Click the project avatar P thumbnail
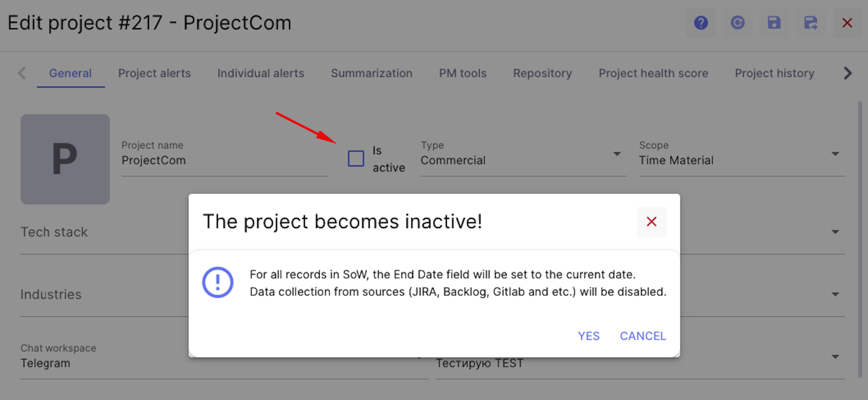Image resolution: width=868 pixels, height=400 pixels. pyautogui.click(x=65, y=159)
